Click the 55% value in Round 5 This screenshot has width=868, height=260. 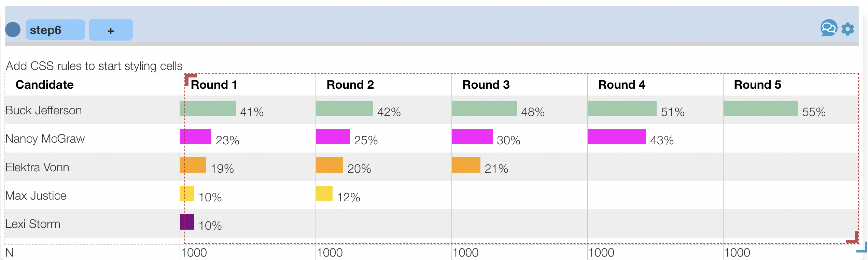click(x=813, y=112)
